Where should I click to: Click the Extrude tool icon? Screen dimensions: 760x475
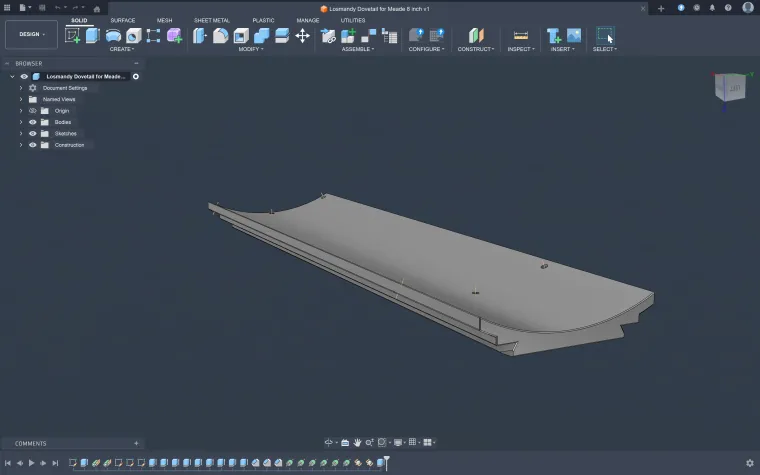[92, 35]
